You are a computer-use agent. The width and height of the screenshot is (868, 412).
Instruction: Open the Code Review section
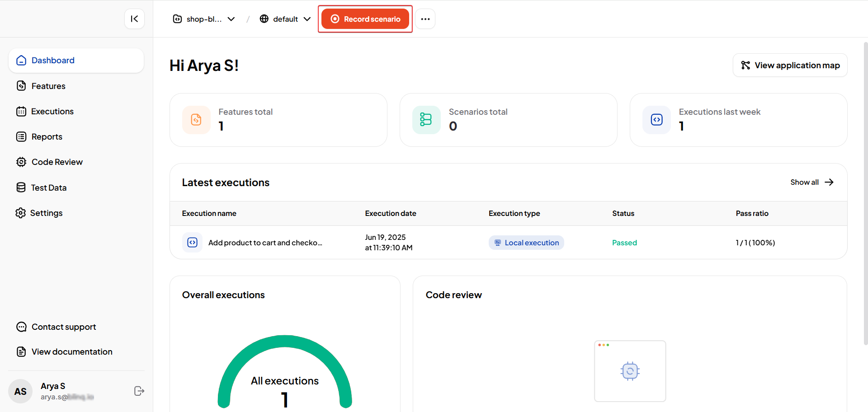57,162
